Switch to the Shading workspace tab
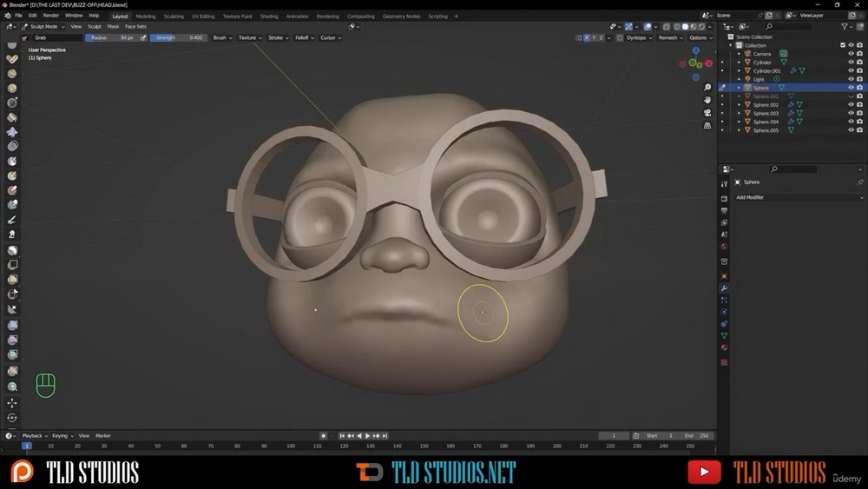868x489 pixels. (x=269, y=16)
